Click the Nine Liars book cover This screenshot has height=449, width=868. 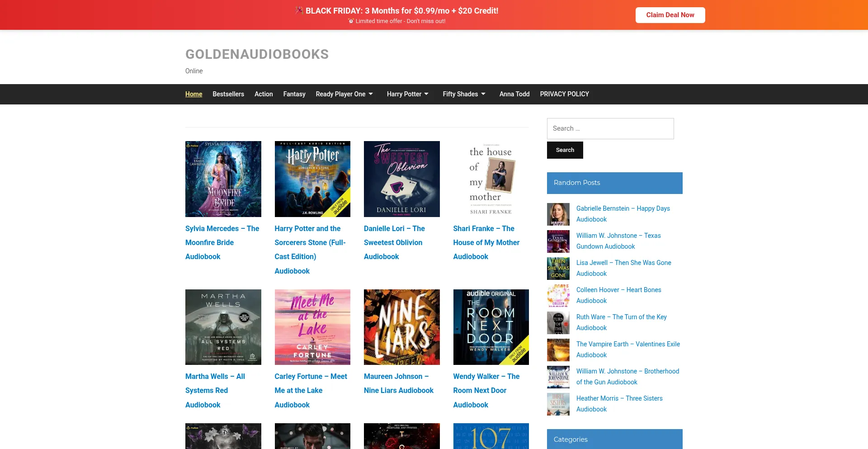pyautogui.click(x=401, y=327)
